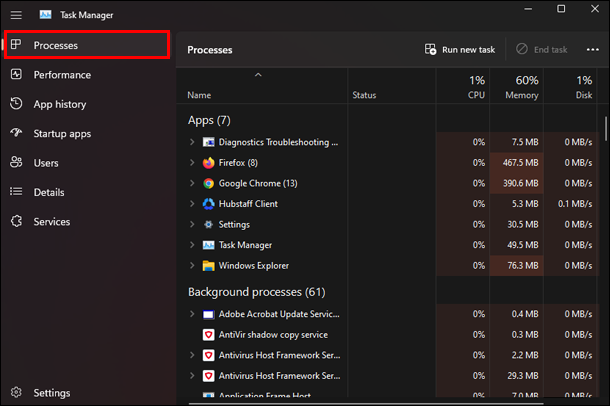Click the Hubstaff Client icon
The width and height of the screenshot is (610, 406).
click(x=208, y=204)
